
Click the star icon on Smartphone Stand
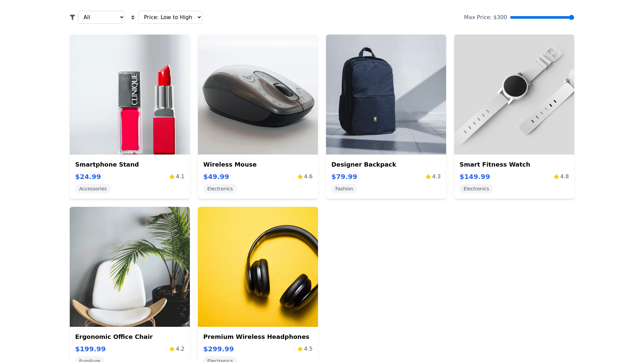[172, 177]
